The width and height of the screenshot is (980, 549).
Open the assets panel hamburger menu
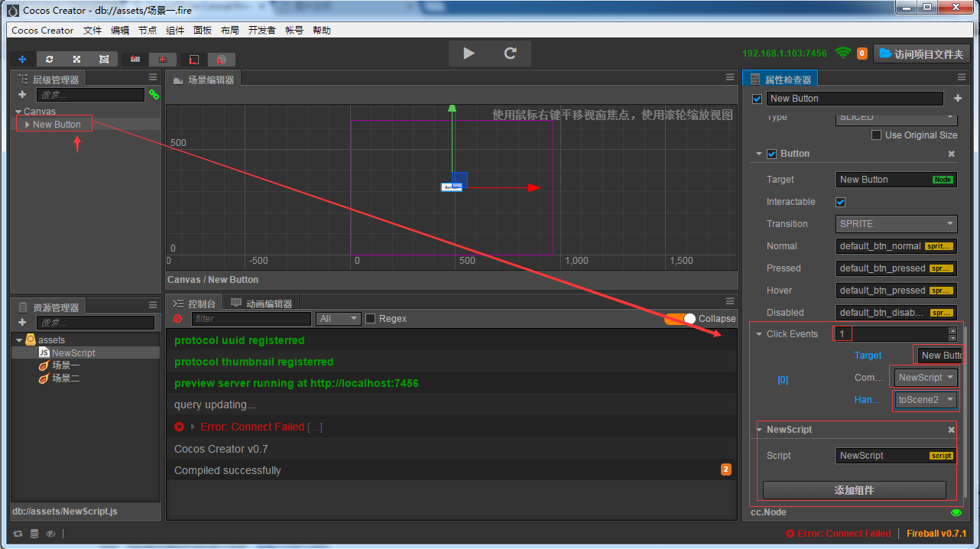153,305
